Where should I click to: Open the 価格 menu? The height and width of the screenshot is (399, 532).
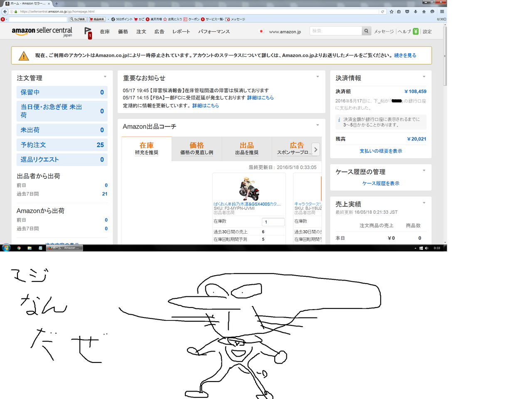123,32
